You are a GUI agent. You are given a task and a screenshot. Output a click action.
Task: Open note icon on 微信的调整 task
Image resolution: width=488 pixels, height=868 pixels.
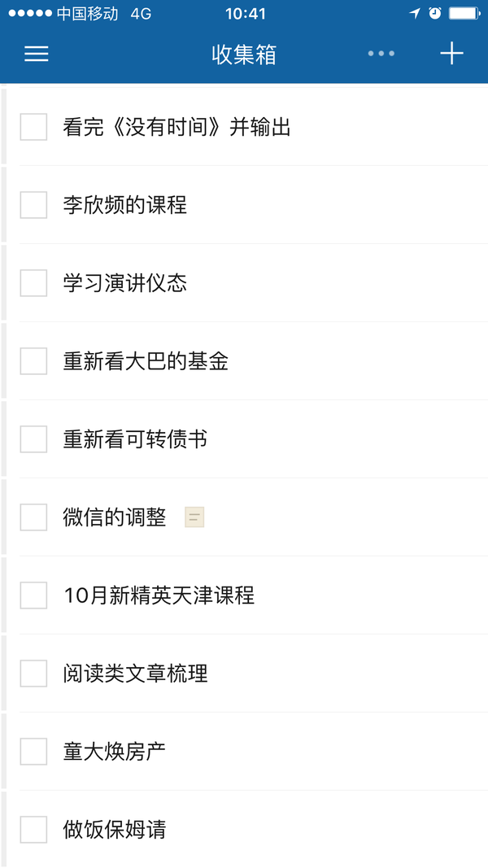point(194,517)
